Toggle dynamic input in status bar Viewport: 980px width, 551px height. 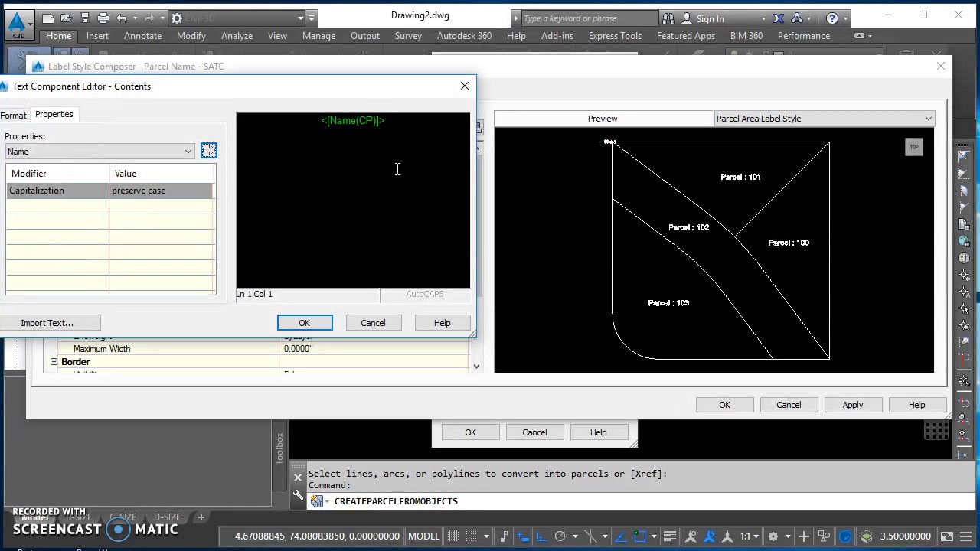[523, 536]
